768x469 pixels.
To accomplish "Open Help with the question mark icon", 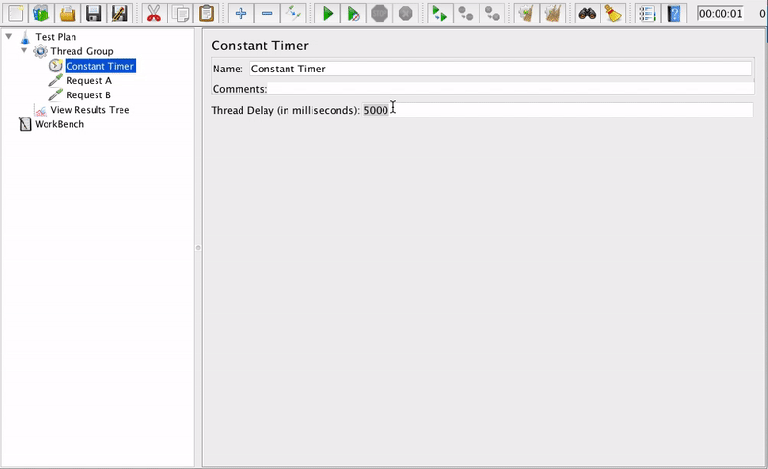I will [x=673, y=13].
